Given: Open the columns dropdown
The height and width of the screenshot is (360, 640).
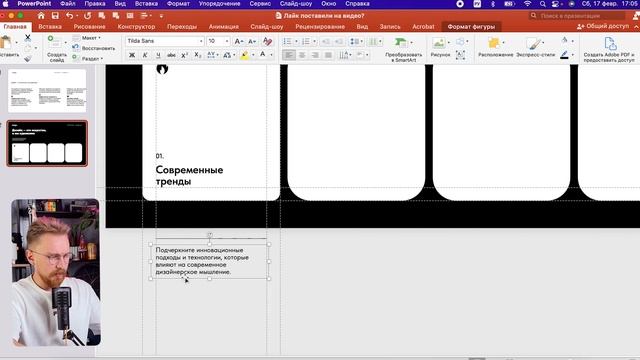Looking at the screenshot, I should point(374,42).
